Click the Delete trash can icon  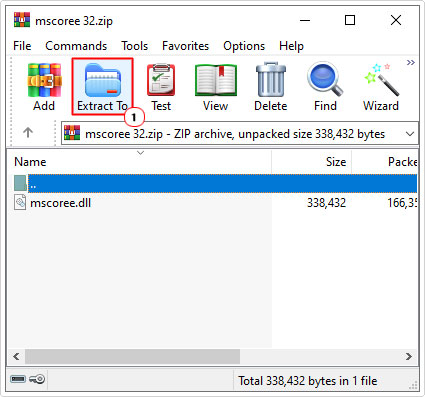point(271,80)
